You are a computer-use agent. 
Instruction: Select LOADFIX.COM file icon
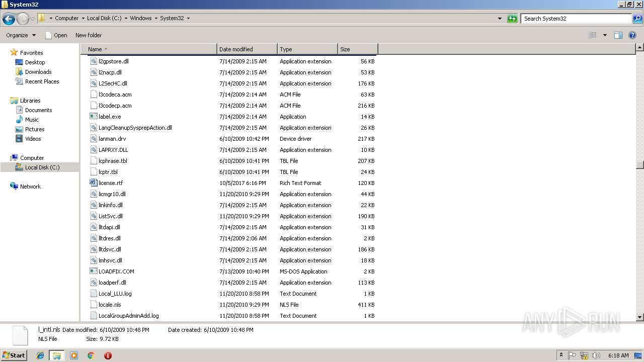click(x=94, y=271)
